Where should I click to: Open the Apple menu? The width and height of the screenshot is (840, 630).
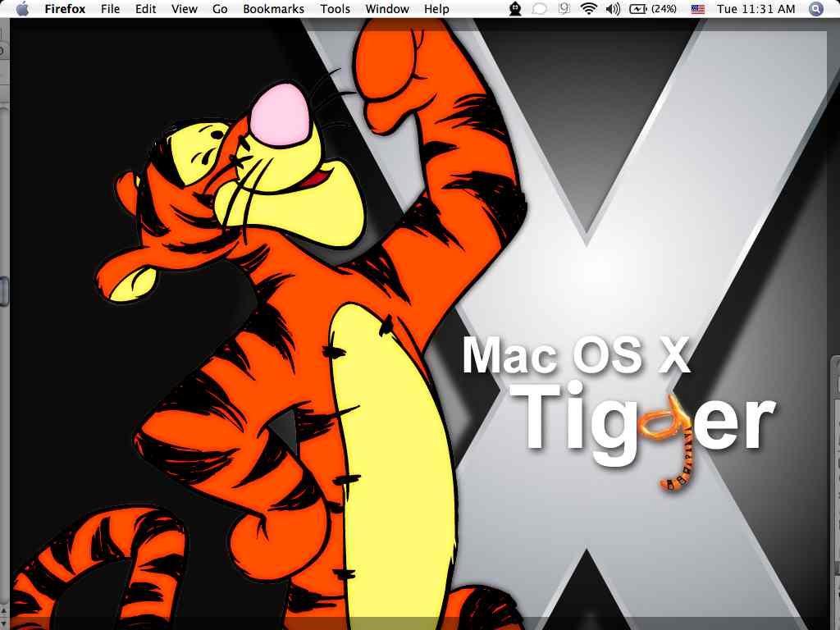pyautogui.click(x=22, y=9)
